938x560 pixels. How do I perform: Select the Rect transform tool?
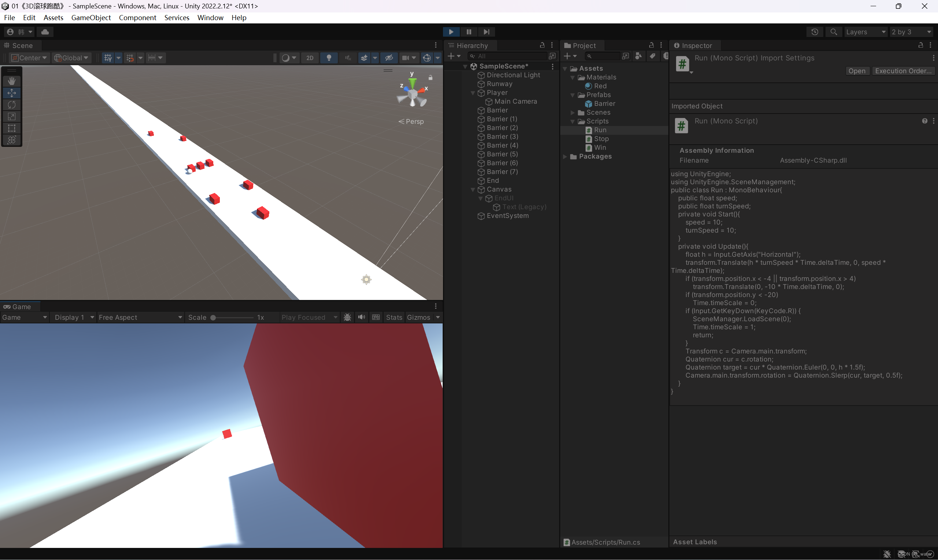pos(12,128)
